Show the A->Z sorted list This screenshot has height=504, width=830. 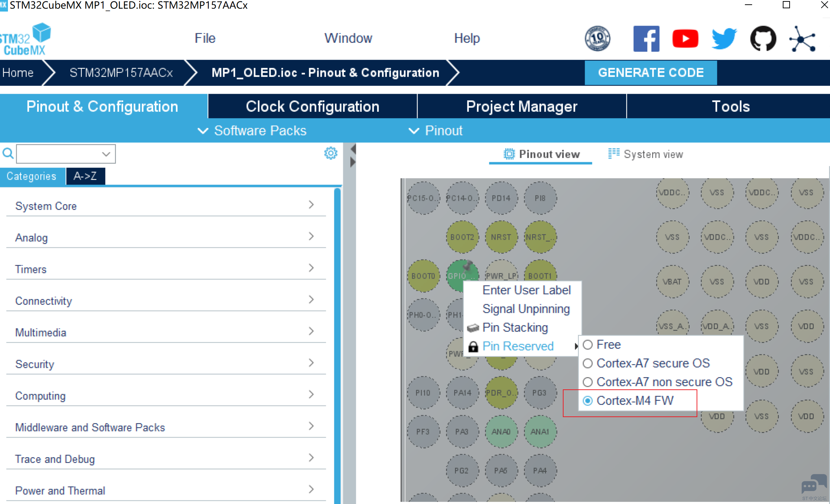pos(85,176)
